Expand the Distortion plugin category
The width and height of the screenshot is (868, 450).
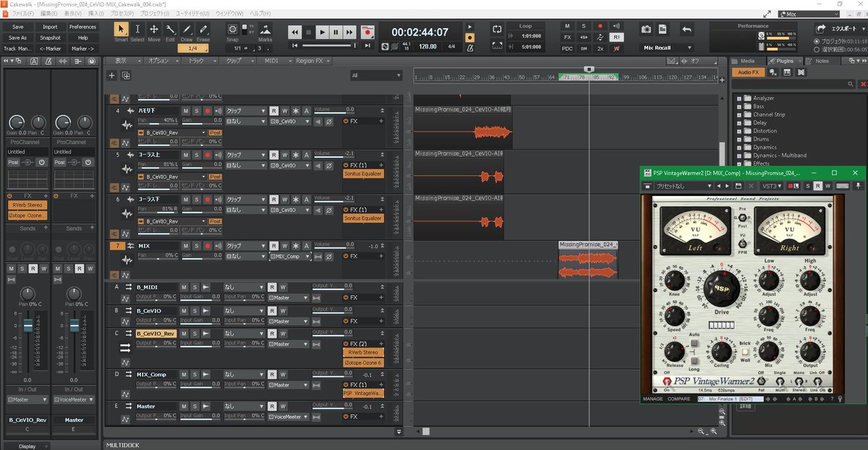pos(739,131)
